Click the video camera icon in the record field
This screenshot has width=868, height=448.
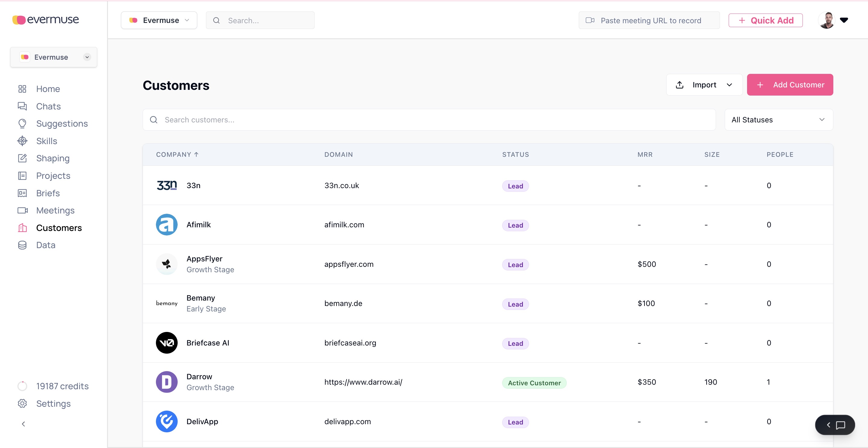click(x=590, y=20)
